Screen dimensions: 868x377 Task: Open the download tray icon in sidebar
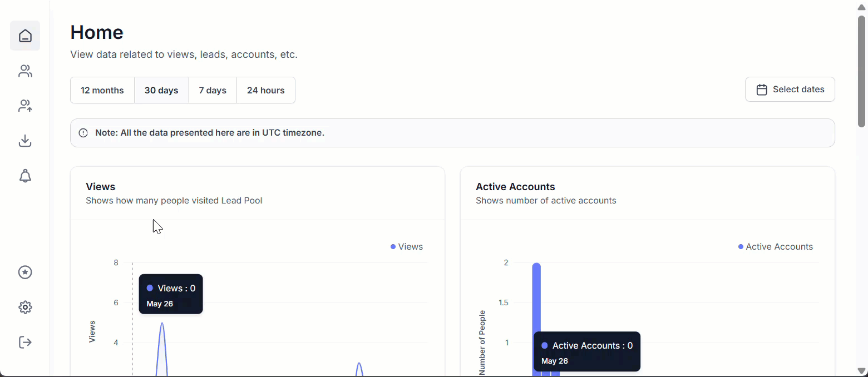25,141
